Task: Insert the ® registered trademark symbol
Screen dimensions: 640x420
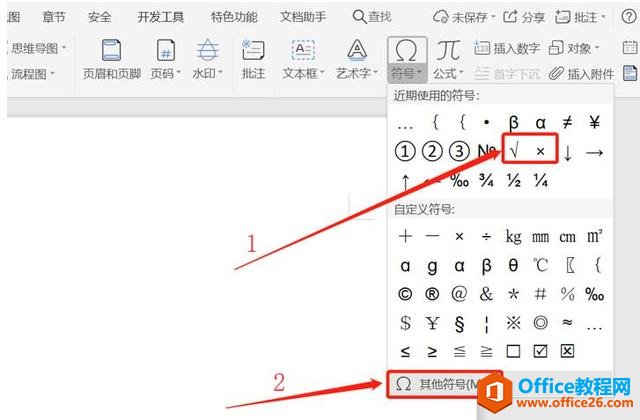Action: click(x=432, y=294)
